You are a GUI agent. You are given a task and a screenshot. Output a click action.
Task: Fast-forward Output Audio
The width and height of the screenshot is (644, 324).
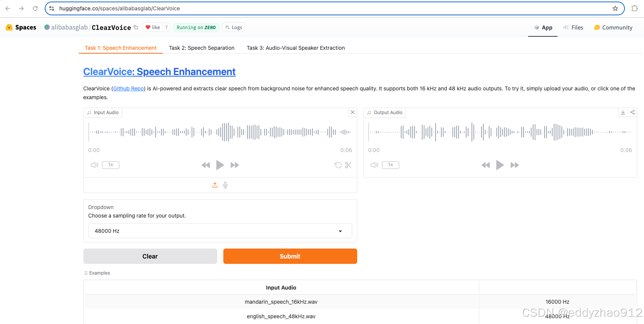[515, 165]
